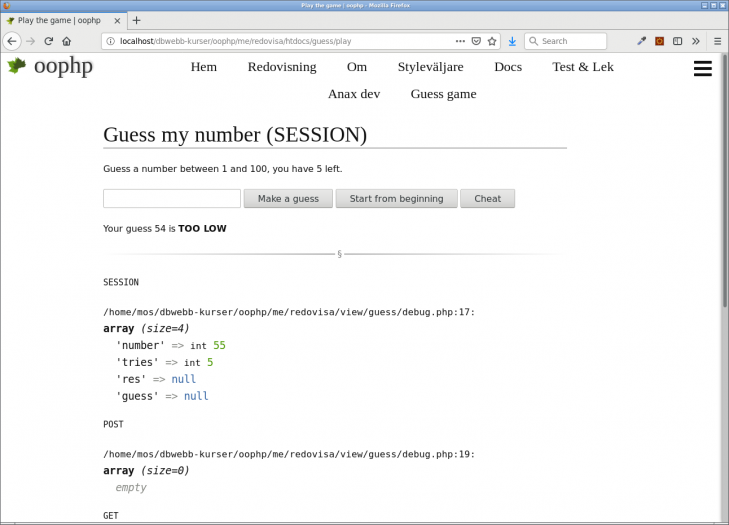Focus the guess number input field
This screenshot has width=729, height=525.
coord(172,199)
